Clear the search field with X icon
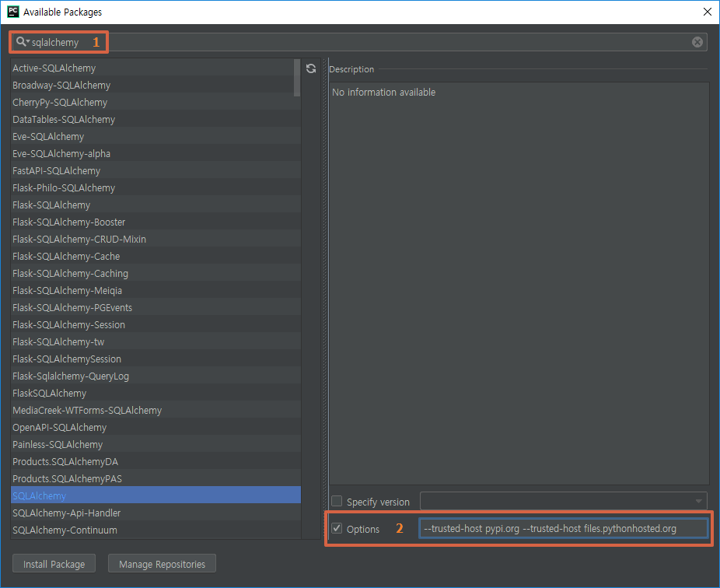Viewport: 720px width, 588px height. [697, 42]
